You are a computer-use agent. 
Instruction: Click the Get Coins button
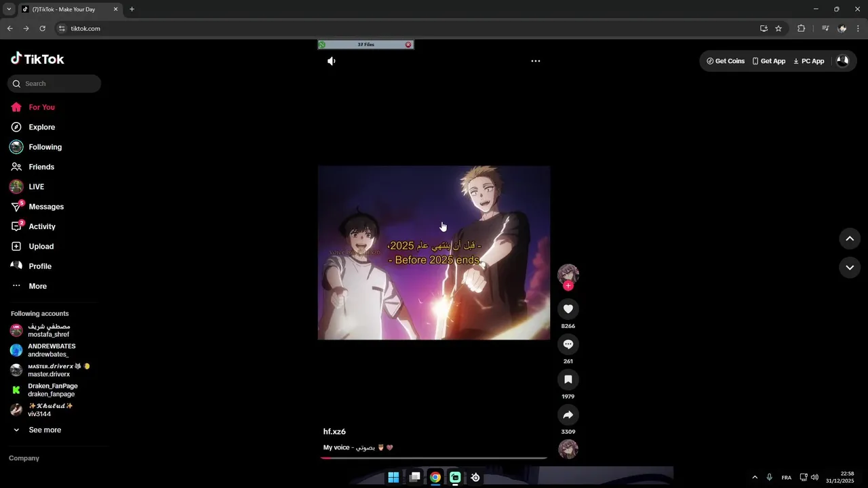click(726, 61)
